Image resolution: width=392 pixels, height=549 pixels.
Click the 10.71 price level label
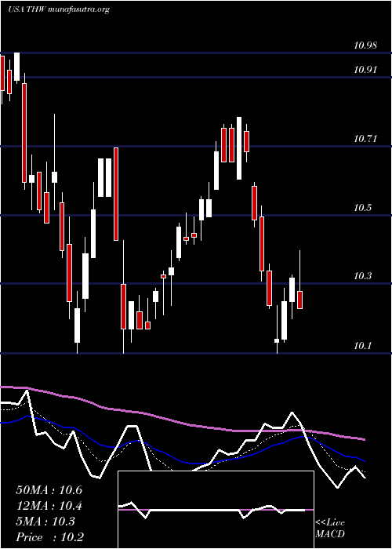pos(365,139)
